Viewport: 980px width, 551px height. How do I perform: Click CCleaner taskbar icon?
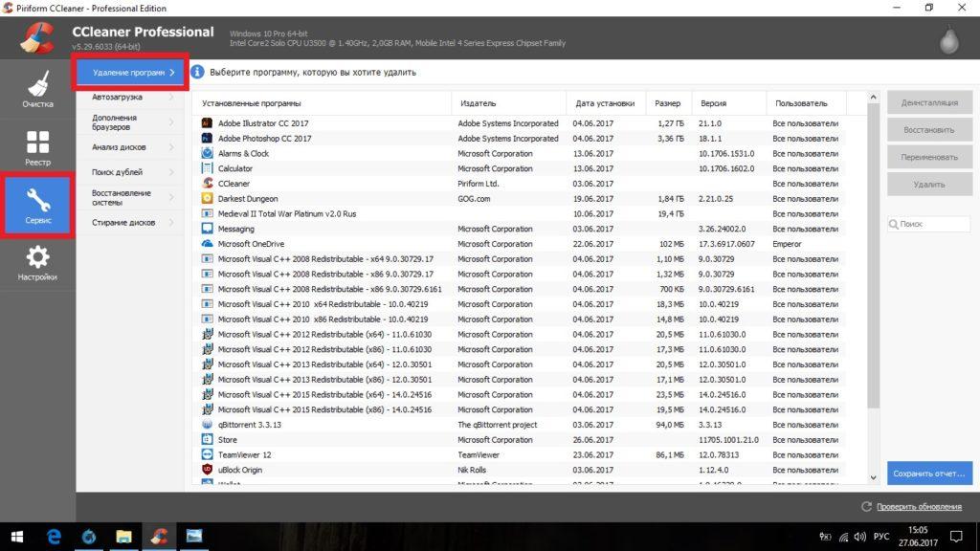(x=159, y=537)
